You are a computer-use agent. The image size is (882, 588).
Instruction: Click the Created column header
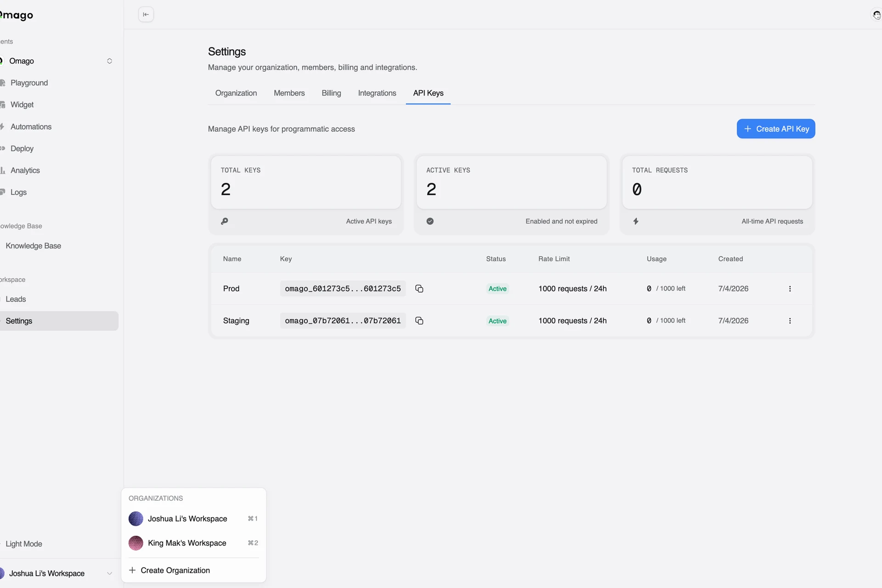(730, 259)
